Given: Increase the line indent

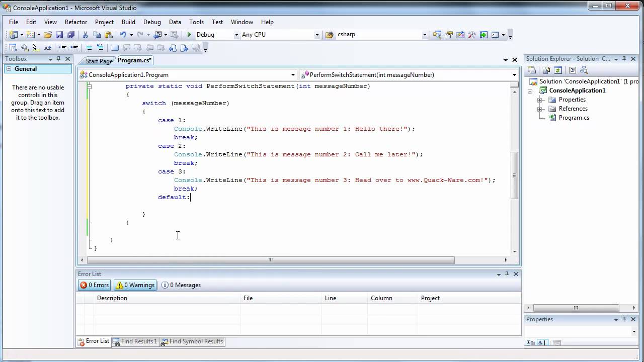Looking at the screenshot, I should point(74,48).
